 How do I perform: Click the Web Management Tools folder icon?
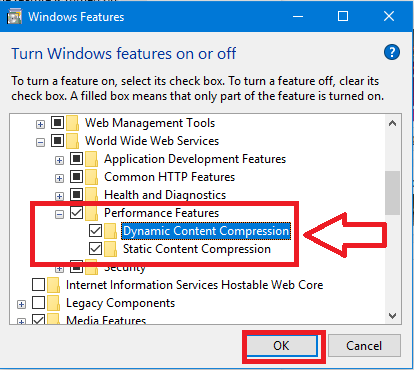point(72,123)
